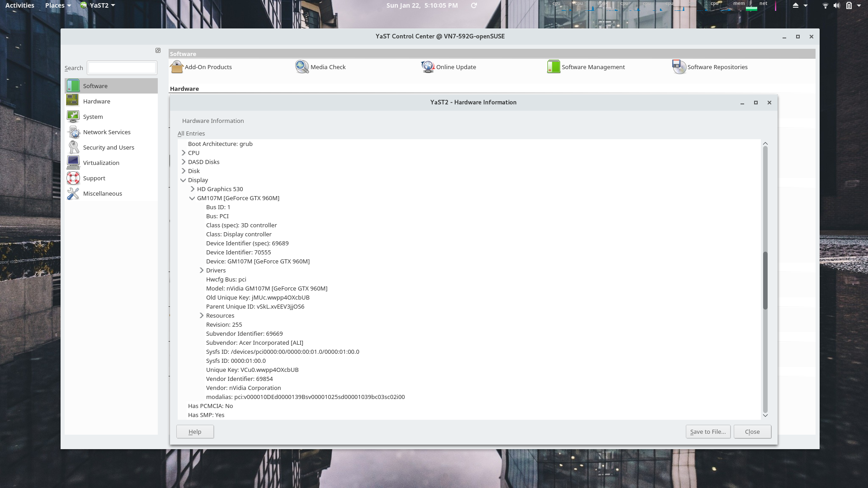Click scroll up arrow of entries list
868x488 pixels.
765,143
